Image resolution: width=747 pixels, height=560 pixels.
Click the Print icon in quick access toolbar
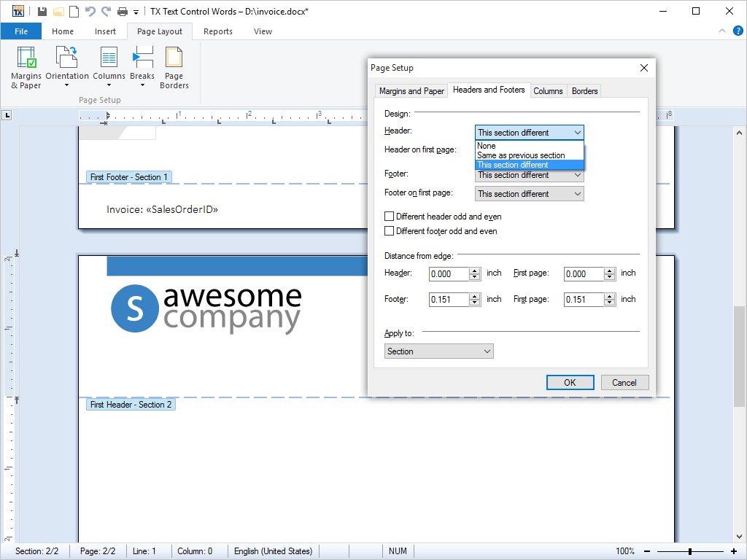[120, 11]
